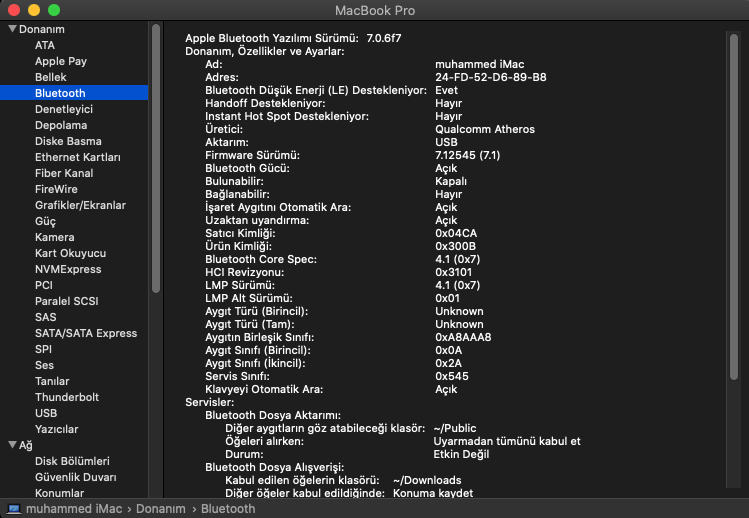Select Bellek in hardware list
The image size is (749, 518).
tap(51, 77)
